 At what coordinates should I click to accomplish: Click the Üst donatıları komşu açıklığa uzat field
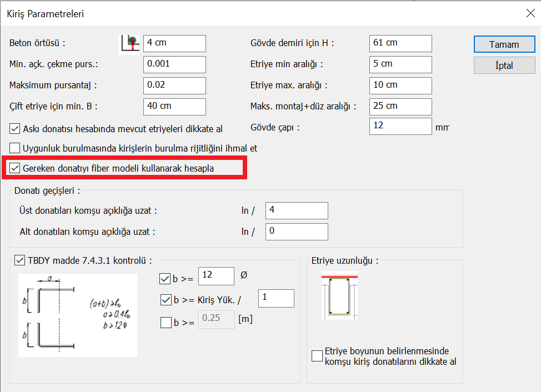click(297, 211)
